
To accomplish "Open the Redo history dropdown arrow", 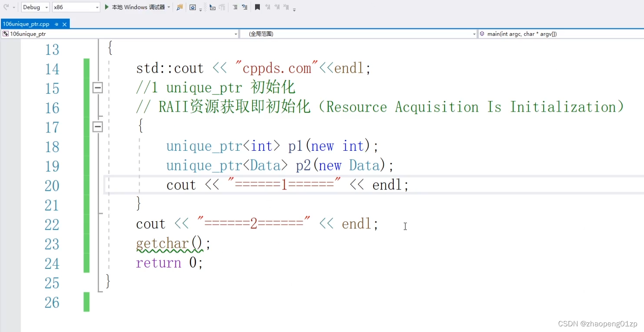I will pyautogui.click(x=14, y=7).
